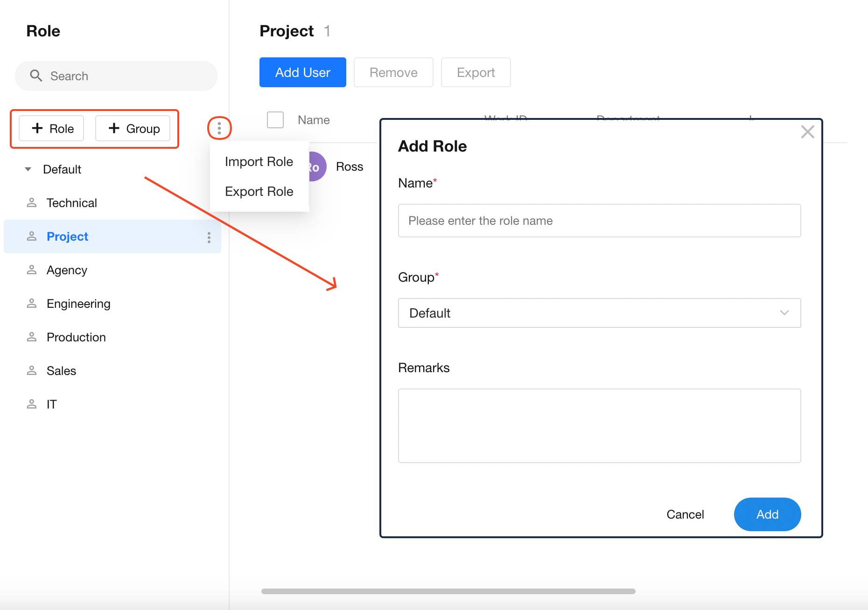Choose Export Role from the menu

tap(259, 192)
